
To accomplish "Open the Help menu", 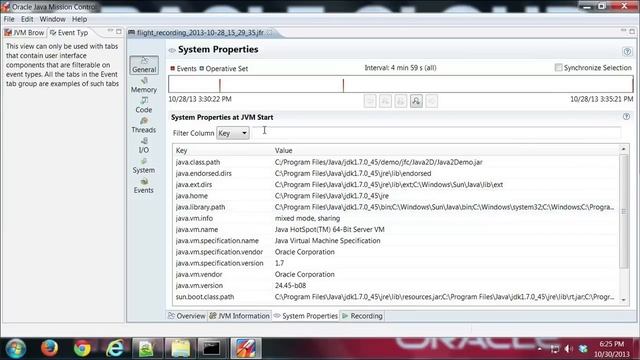I will (x=79, y=19).
